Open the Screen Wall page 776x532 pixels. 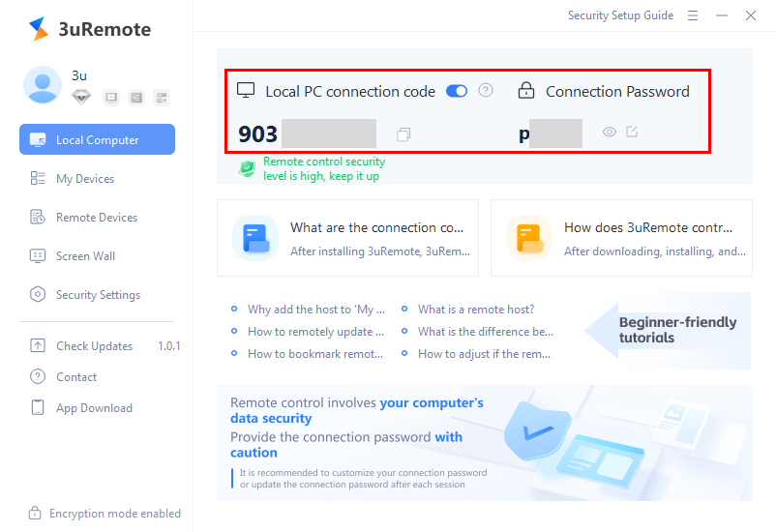(x=85, y=256)
